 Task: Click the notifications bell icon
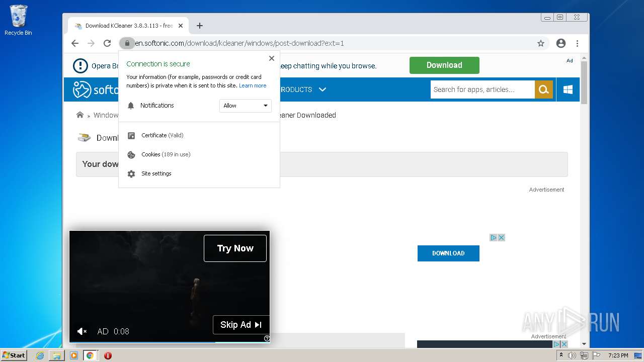[131, 106]
